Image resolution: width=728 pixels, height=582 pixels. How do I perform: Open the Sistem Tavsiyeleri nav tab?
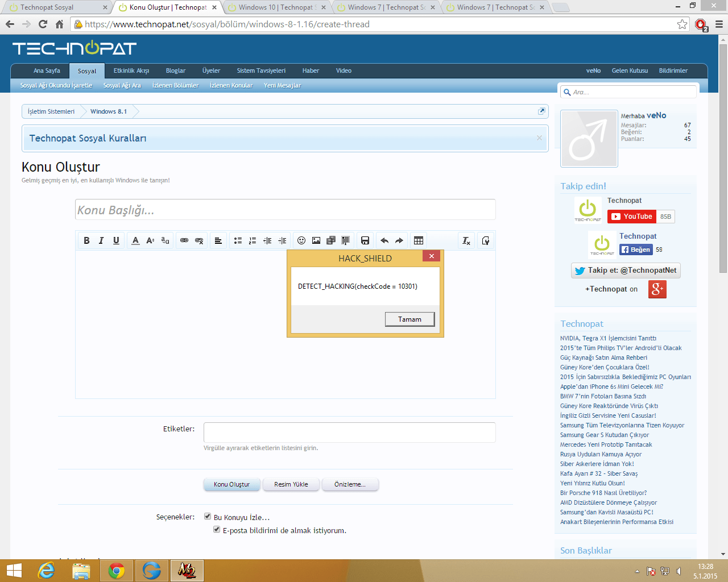(261, 70)
